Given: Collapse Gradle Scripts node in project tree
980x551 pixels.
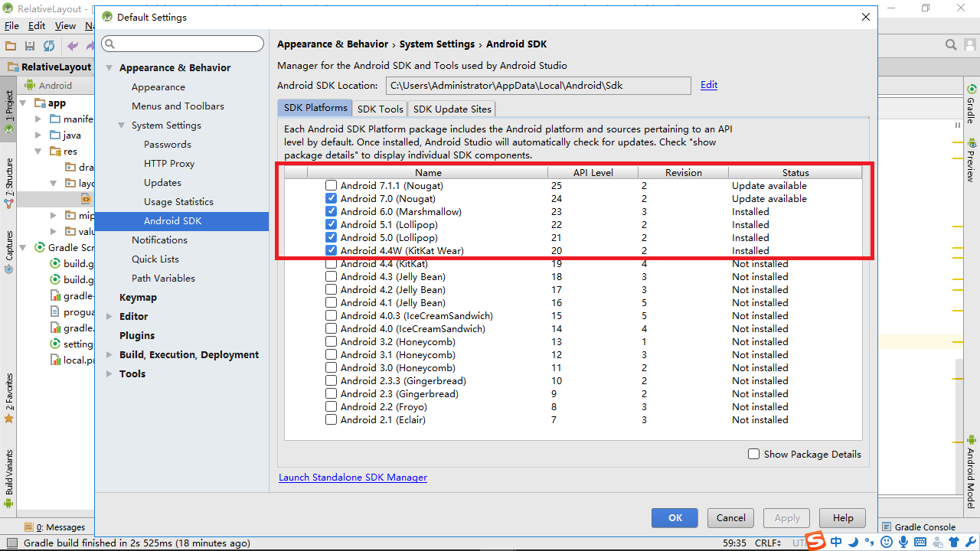Looking at the screenshot, I should point(23,247).
